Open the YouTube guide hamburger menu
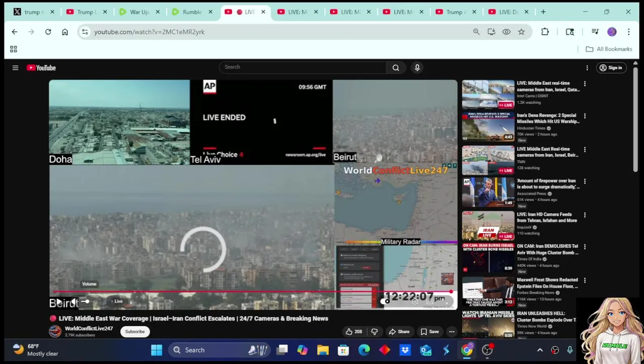644x364 pixels. pos(15,68)
